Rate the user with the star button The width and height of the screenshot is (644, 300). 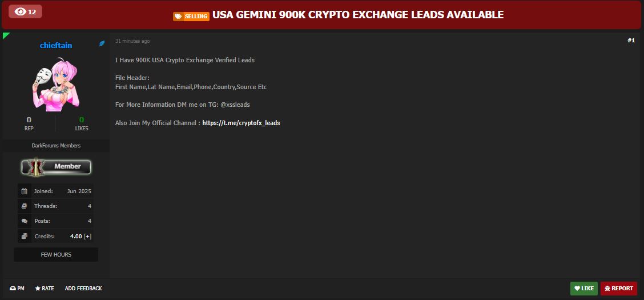tap(45, 289)
